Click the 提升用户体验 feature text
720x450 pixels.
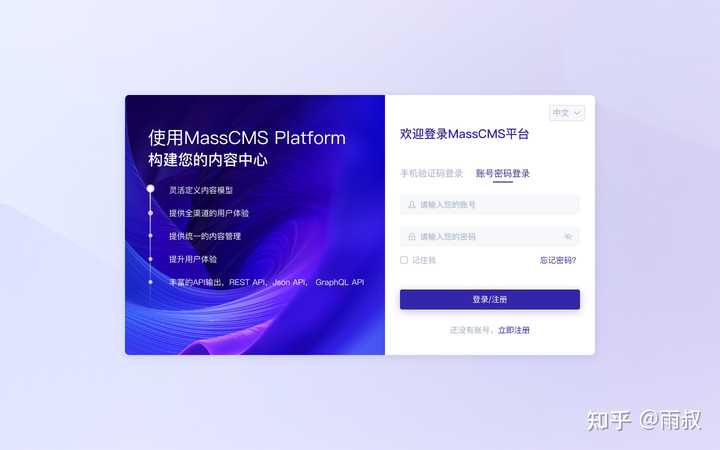(x=193, y=259)
